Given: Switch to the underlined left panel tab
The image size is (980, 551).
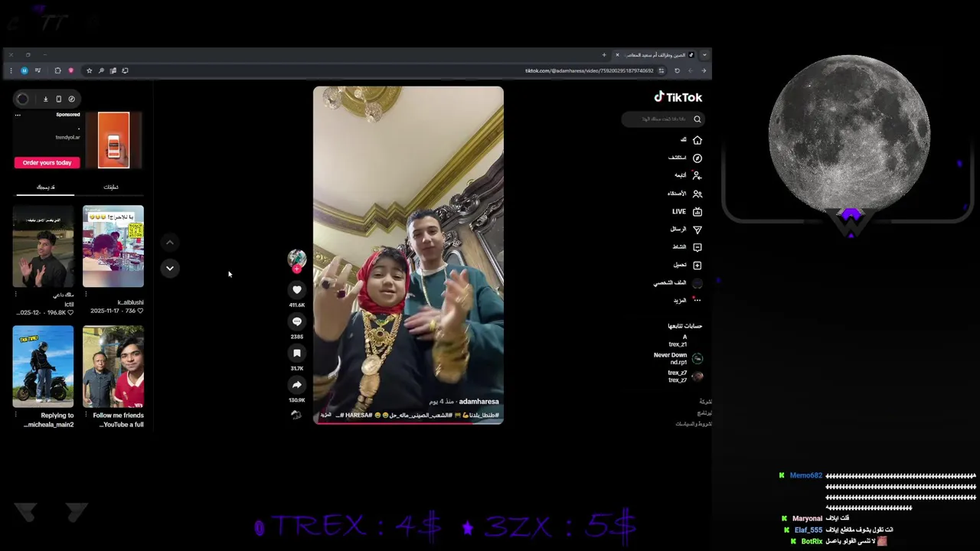Looking at the screenshot, I should pos(45,187).
